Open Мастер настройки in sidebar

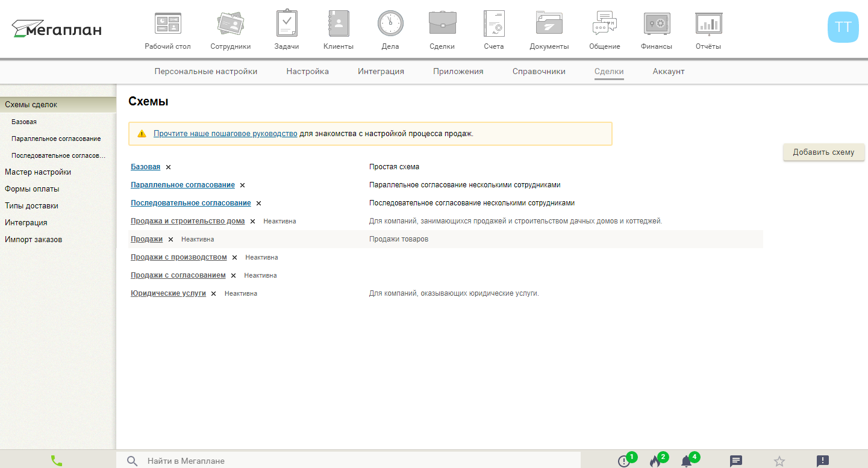point(38,172)
